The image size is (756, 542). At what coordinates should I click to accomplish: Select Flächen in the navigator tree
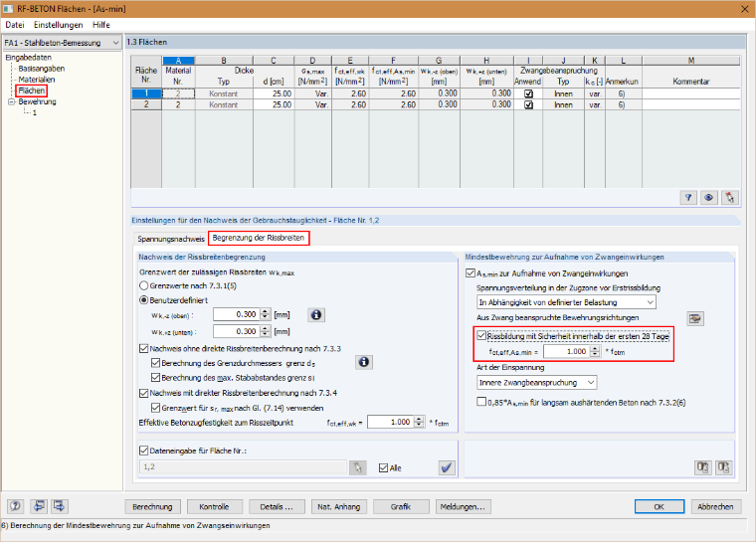click(x=32, y=90)
